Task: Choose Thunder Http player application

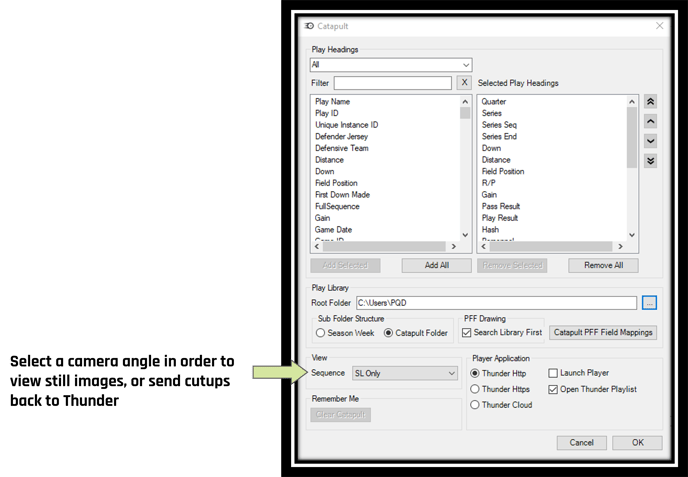Action: (x=498, y=373)
